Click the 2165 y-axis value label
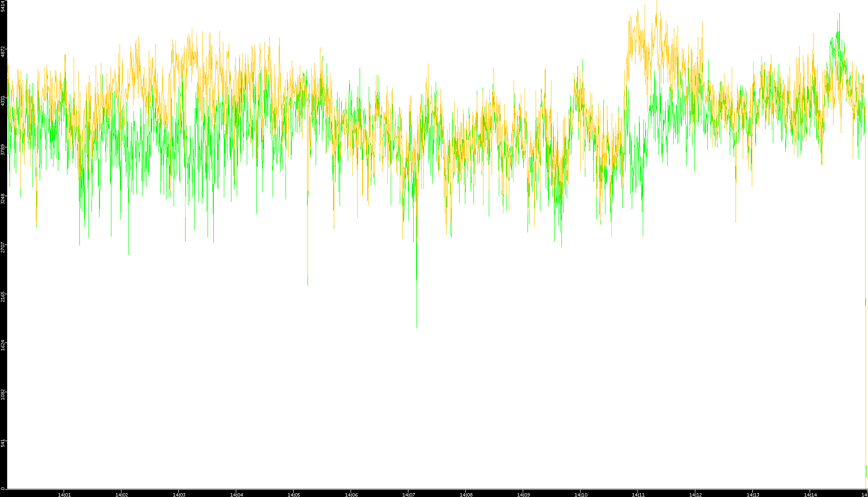The width and height of the screenshot is (868, 497). coord(3,297)
